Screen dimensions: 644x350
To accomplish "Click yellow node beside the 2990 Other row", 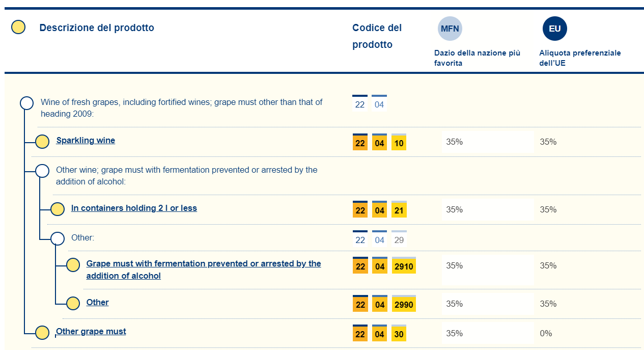I will point(73,303).
